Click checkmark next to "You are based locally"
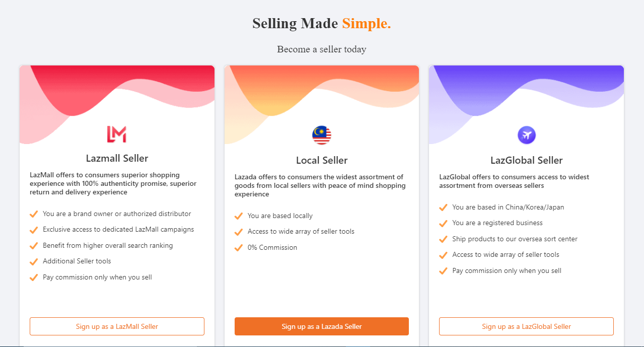 point(239,216)
